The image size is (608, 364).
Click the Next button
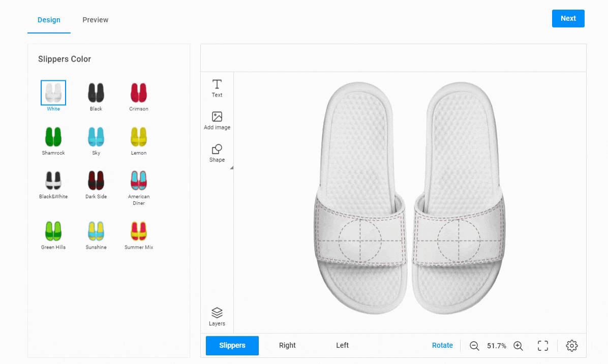click(x=568, y=19)
